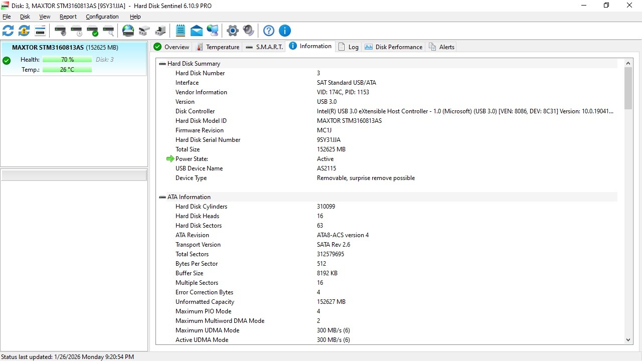Open settings with the gear icon

232,31
